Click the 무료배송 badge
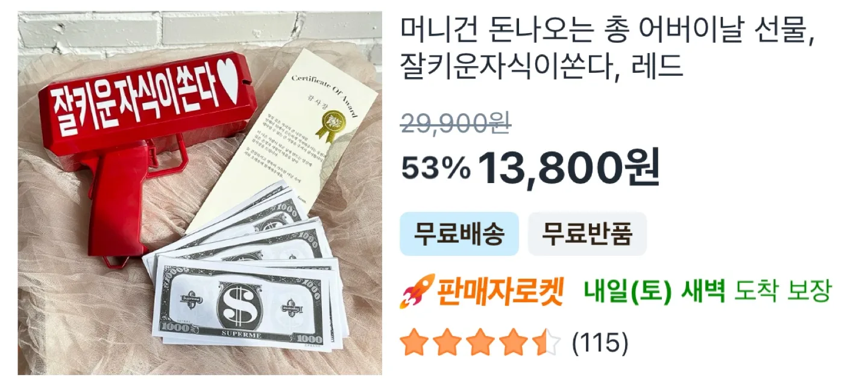Viewport: 868px width, 389px height. tap(459, 234)
